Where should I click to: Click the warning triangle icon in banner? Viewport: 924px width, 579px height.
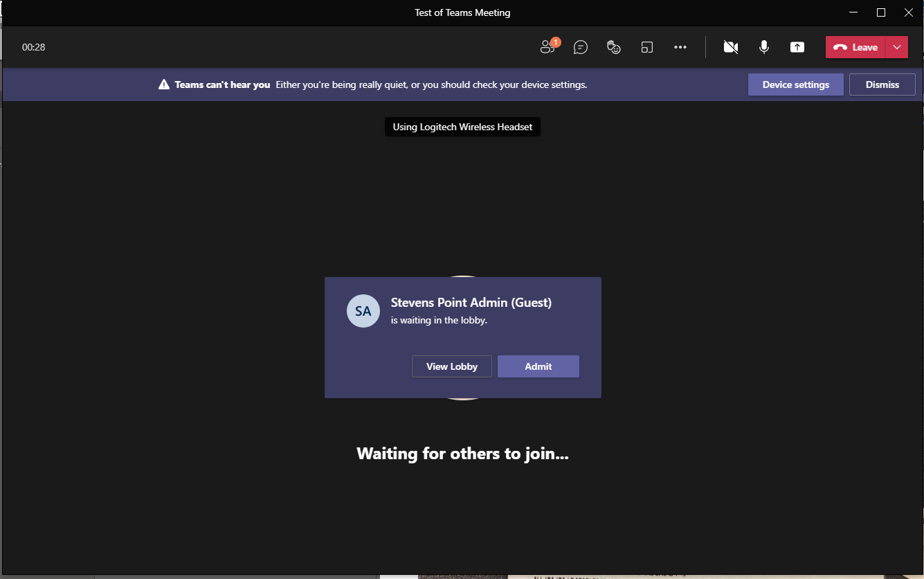(164, 84)
